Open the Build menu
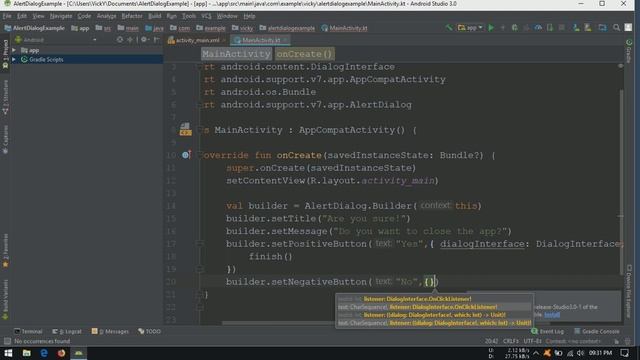The width and height of the screenshot is (640, 360). point(154,16)
